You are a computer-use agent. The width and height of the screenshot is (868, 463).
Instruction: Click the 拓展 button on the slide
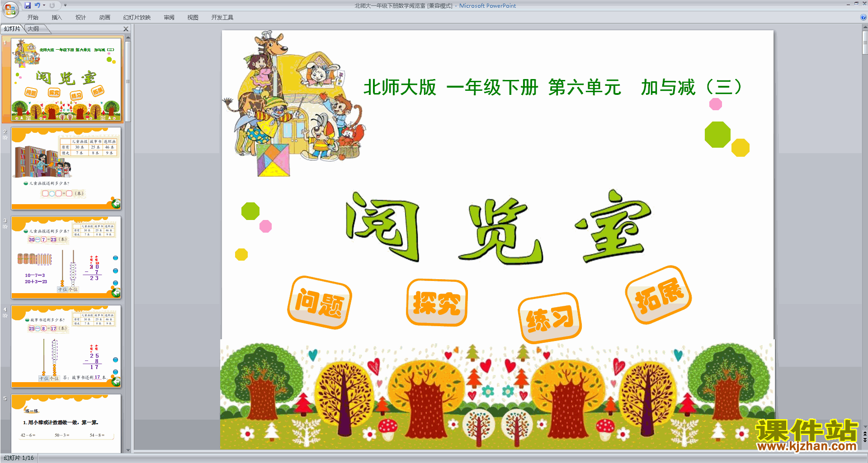pos(659,295)
